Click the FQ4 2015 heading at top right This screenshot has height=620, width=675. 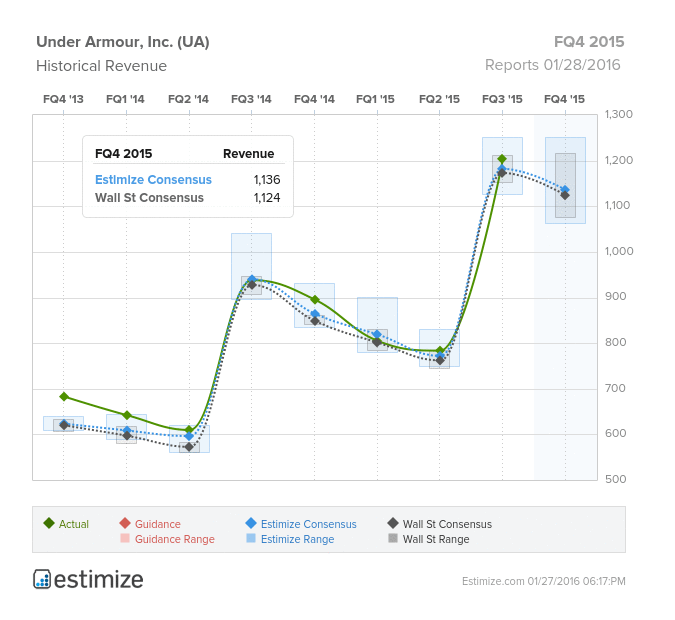[589, 42]
